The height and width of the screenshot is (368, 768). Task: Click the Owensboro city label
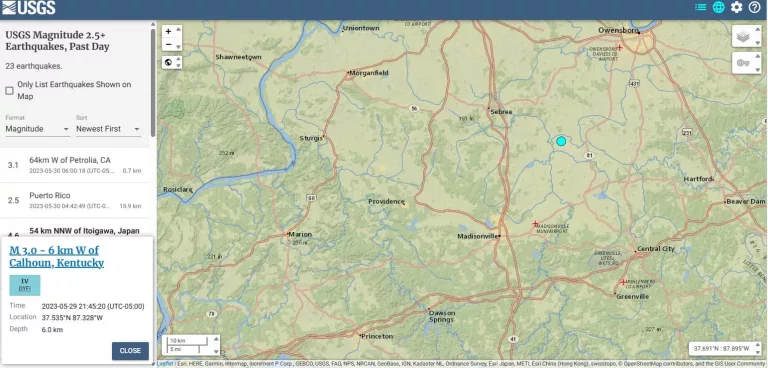618,30
